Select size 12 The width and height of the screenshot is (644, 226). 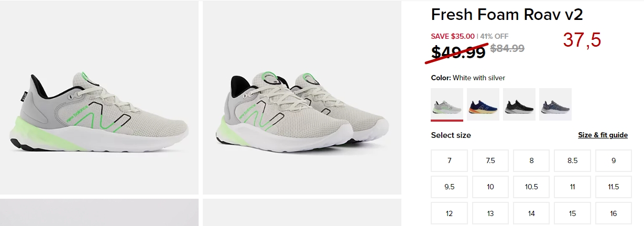click(450, 213)
